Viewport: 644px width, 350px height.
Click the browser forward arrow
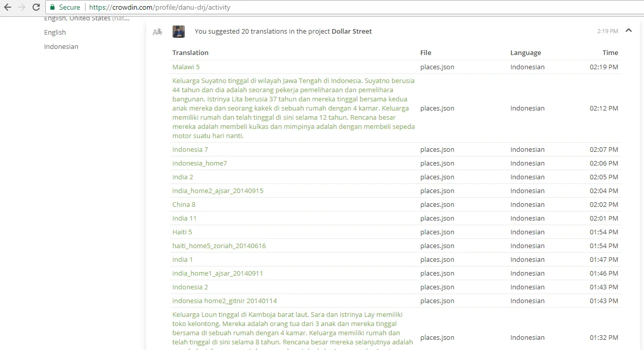click(22, 7)
